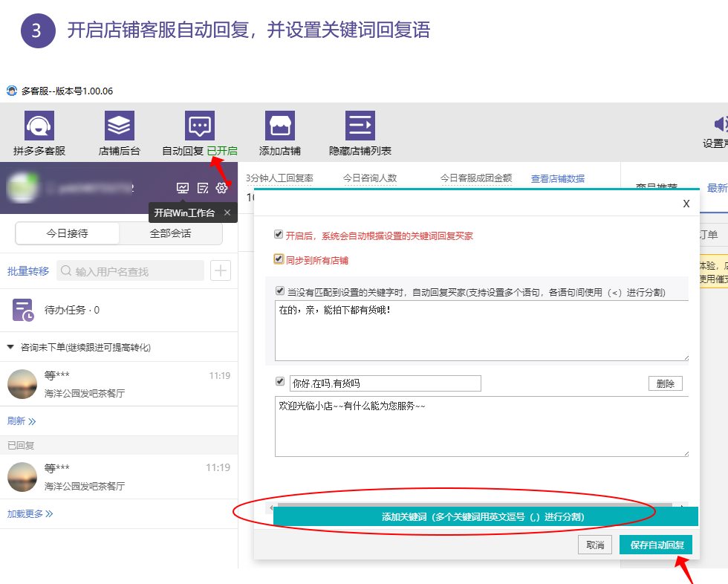The width and height of the screenshot is (728, 584).
Task: Toggle the no-keyword-match default reply checkbox
Action: point(280,291)
